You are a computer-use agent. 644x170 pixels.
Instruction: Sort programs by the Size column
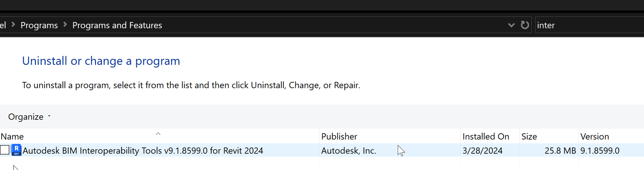529,136
